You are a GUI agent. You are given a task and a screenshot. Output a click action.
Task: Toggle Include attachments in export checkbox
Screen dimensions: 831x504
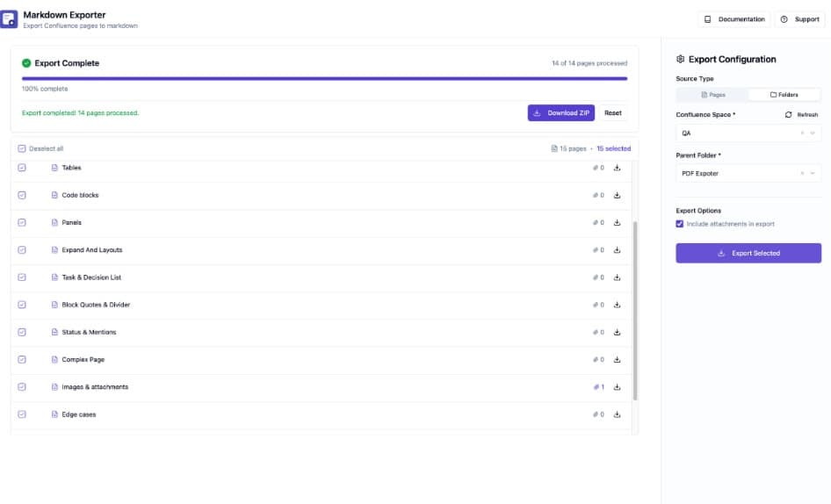coord(679,224)
